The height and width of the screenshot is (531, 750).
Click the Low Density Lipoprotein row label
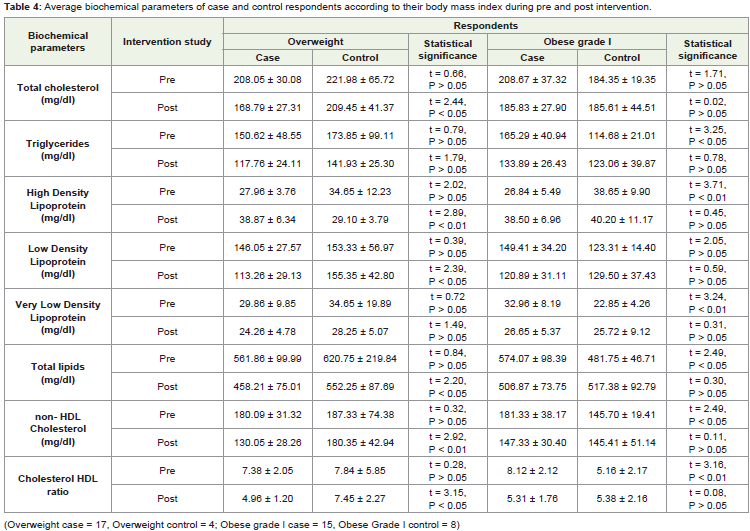point(58,261)
